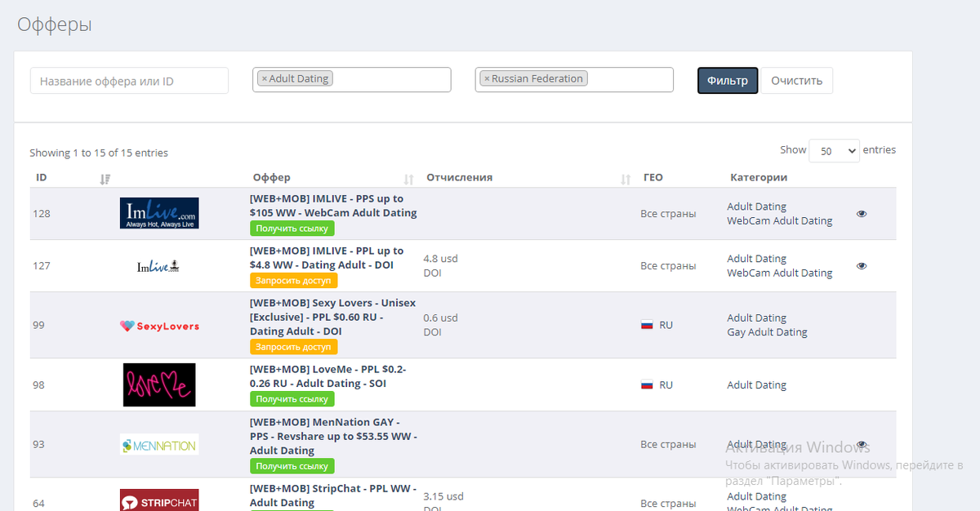Image resolution: width=980 pixels, height=511 pixels.
Task: Click the Фильтр button
Action: [728, 81]
